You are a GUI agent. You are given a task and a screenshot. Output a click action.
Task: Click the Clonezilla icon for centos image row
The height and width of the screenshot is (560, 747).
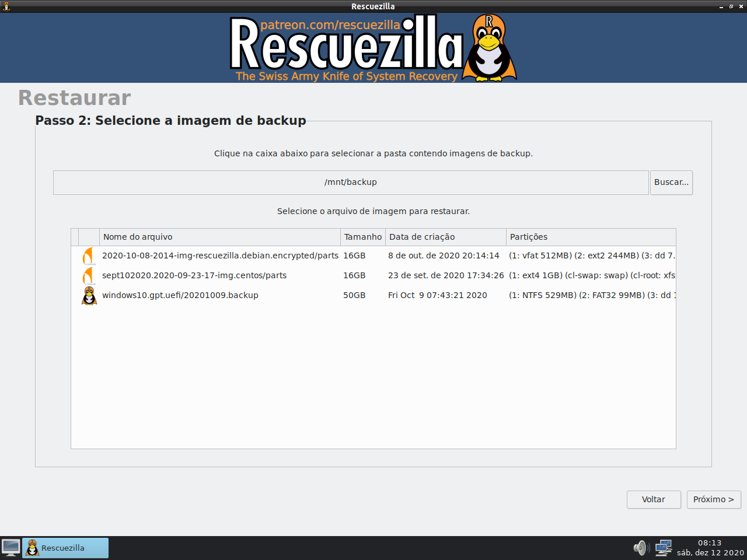point(89,275)
